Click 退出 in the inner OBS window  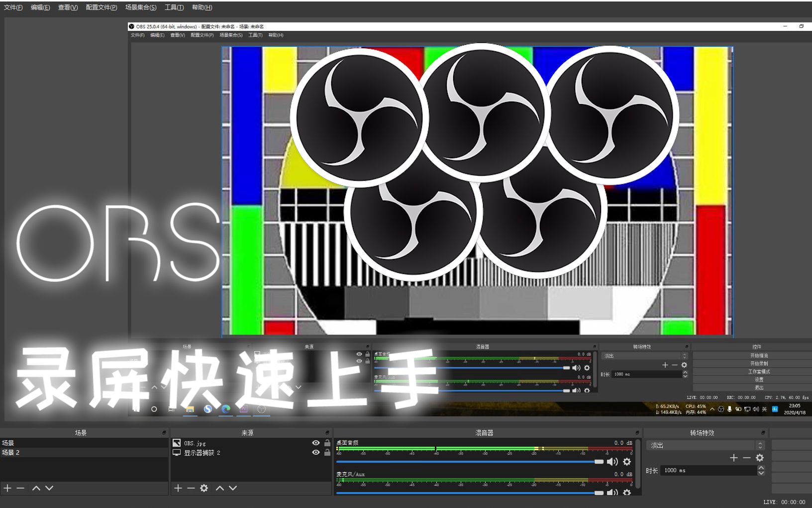pyautogui.click(x=759, y=387)
